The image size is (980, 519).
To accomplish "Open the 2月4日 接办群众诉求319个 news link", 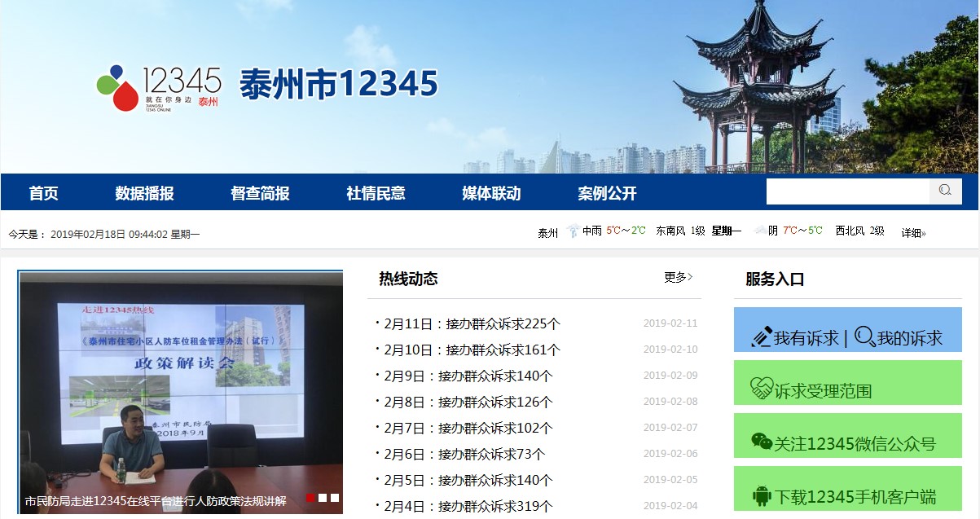I will [x=468, y=506].
